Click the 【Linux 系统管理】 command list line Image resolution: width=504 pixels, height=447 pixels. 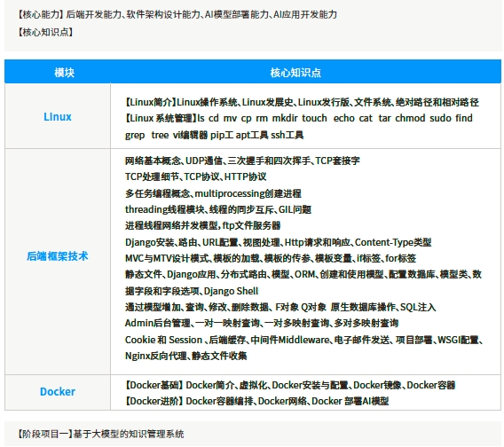point(299,118)
